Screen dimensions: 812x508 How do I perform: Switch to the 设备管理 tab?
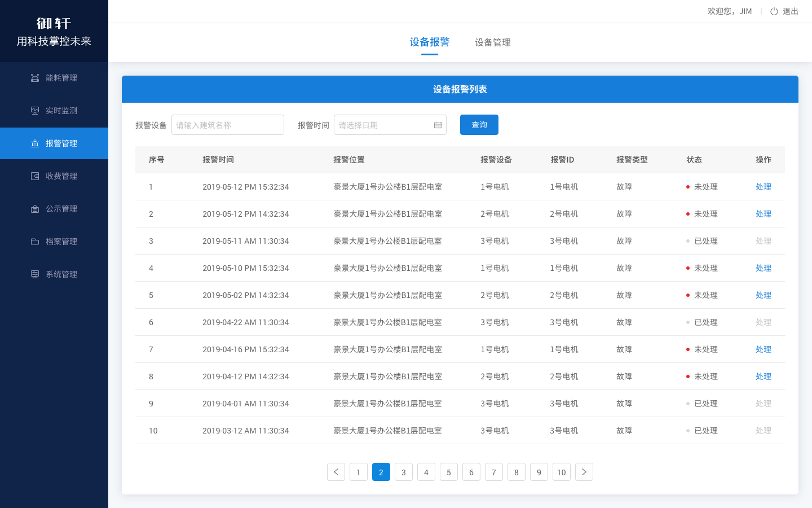[493, 42]
